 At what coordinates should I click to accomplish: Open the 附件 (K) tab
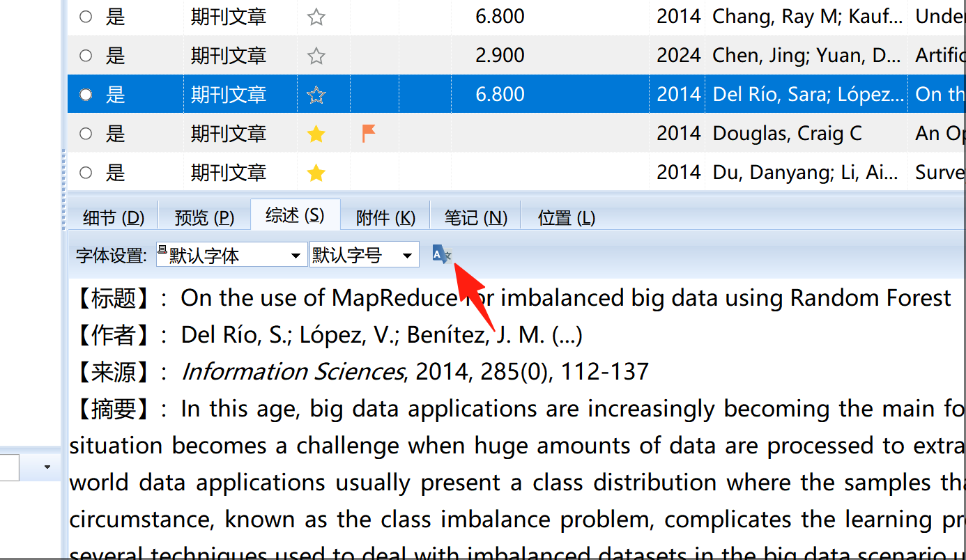coord(385,218)
